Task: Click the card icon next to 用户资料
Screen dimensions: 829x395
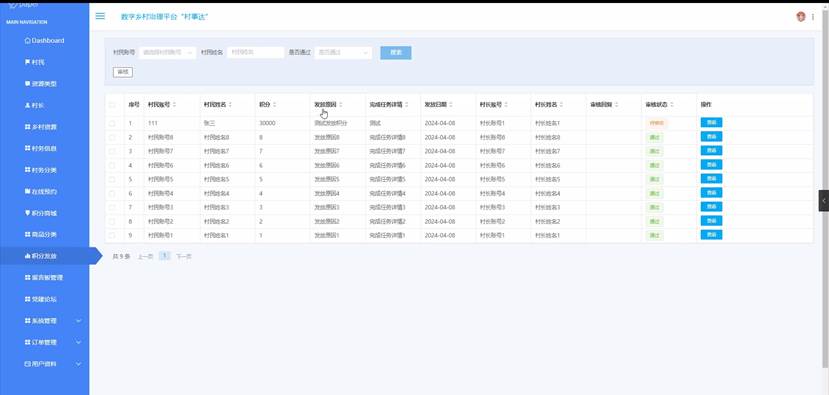Action: click(27, 364)
